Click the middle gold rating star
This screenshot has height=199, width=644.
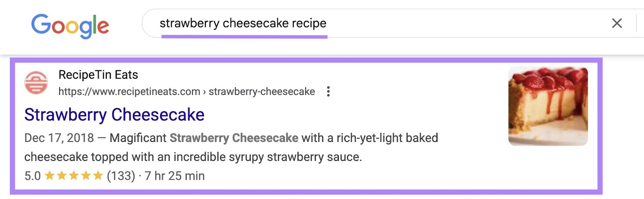point(74,176)
